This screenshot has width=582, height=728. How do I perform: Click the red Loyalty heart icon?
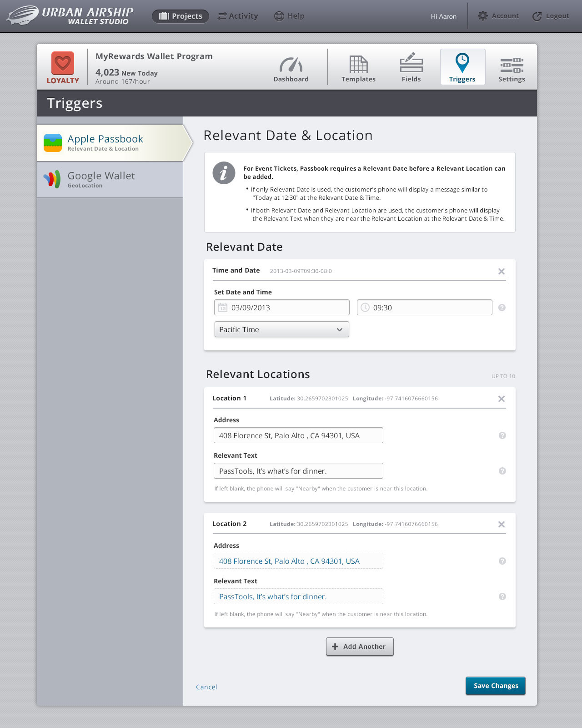(63, 63)
